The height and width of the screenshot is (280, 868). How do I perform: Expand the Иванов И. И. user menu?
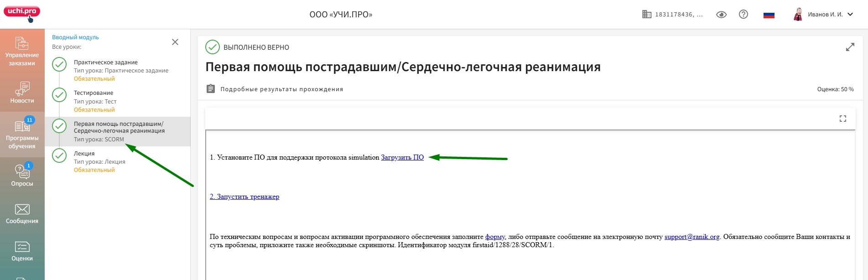click(x=824, y=15)
